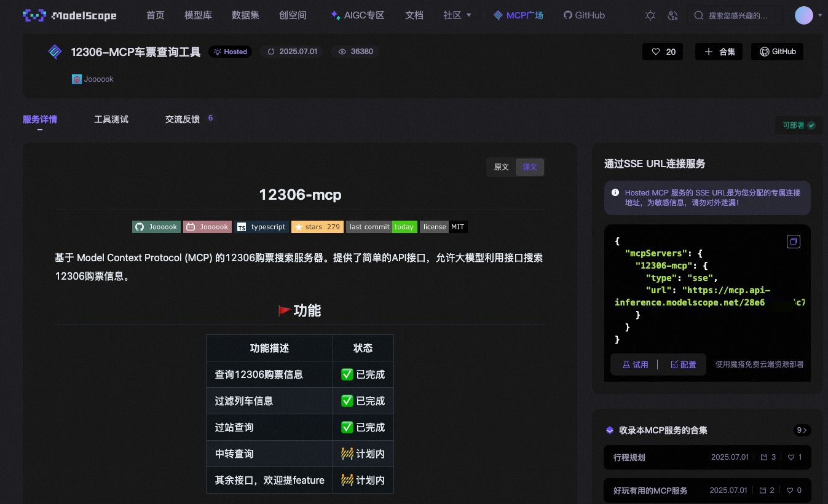Click the Hosted badge

coord(231,52)
